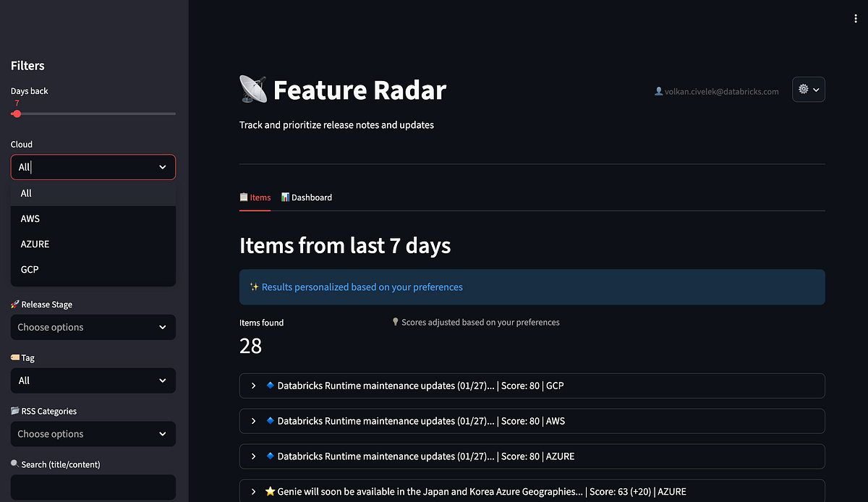Screen dimensions: 868x502
Task: Expand the Genie Japan and Korea Azure item
Action: pyautogui.click(x=532, y=490)
